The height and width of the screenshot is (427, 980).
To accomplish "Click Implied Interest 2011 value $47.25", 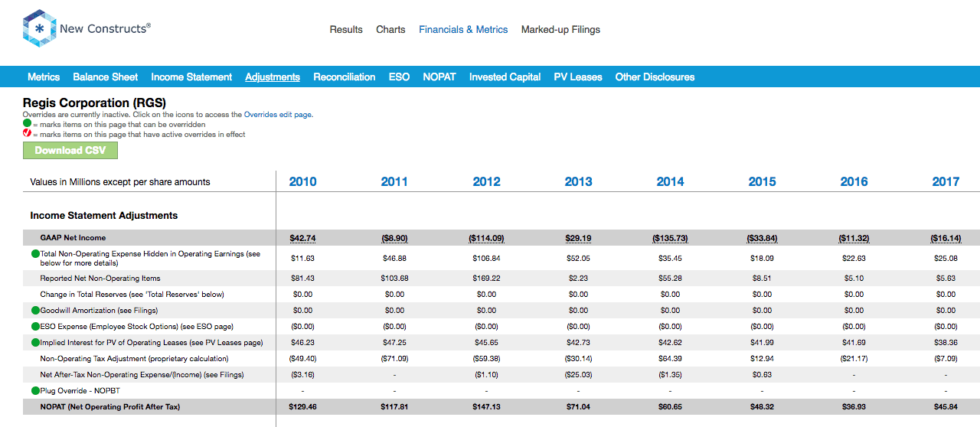I will (x=395, y=343).
